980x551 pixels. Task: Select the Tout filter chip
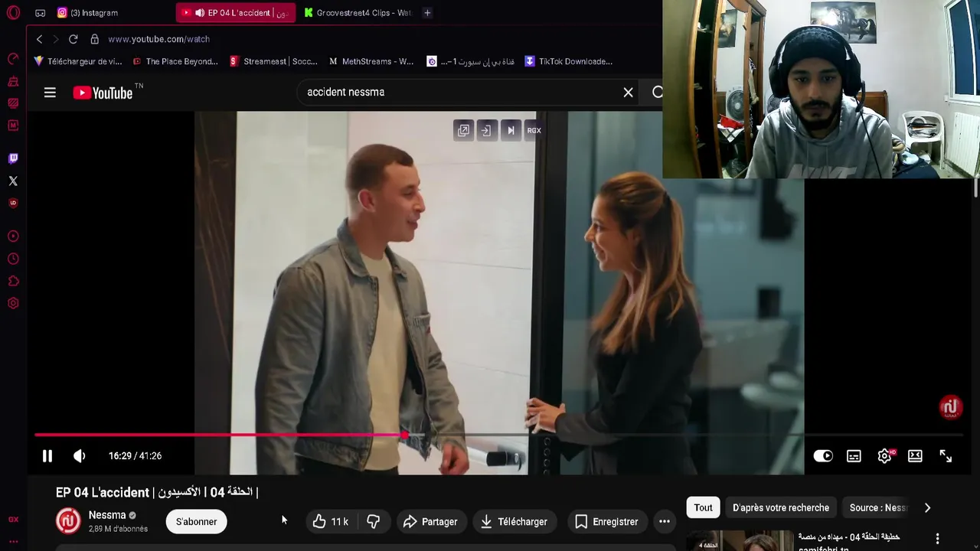pos(703,508)
